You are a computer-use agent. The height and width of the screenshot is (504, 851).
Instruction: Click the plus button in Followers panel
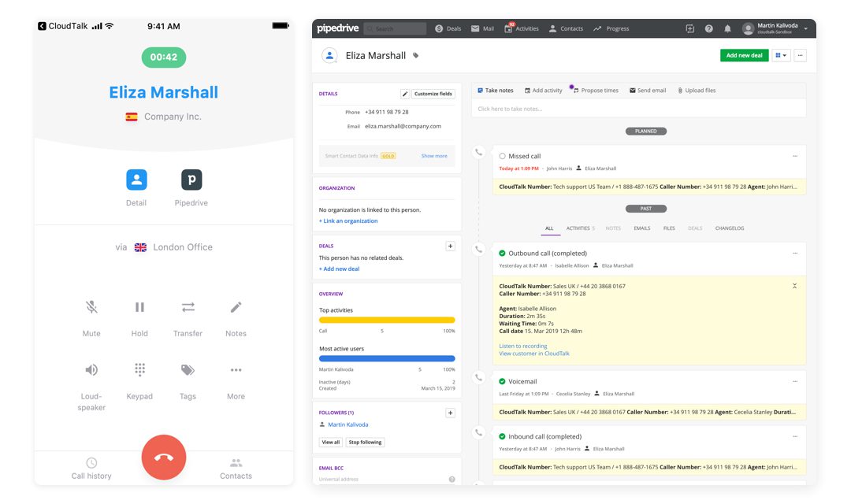click(x=450, y=413)
